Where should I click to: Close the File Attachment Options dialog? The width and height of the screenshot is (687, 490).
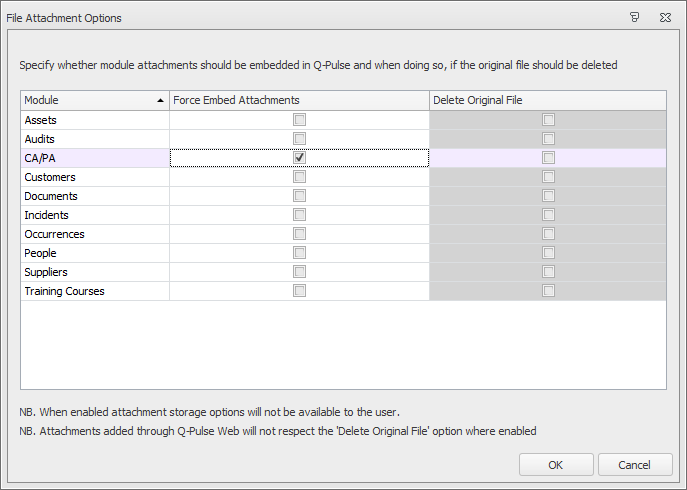(665, 18)
